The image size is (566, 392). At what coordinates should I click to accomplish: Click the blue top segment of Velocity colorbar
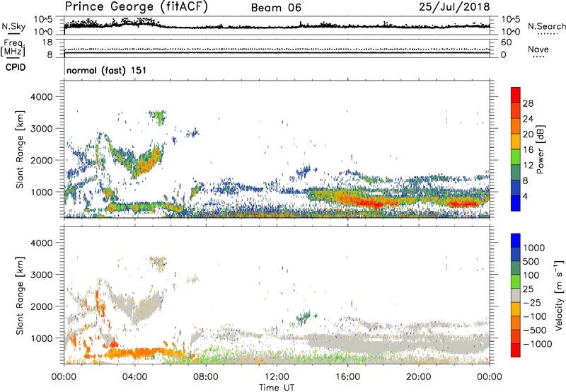pyautogui.click(x=516, y=241)
